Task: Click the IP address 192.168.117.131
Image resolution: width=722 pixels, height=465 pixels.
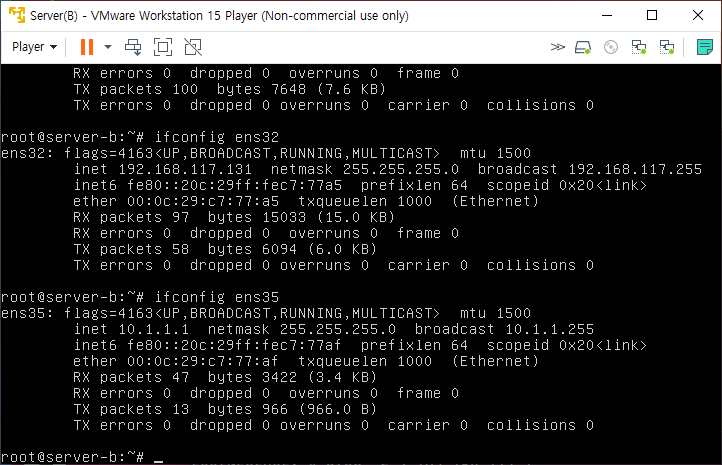Action: tap(185, 169)
